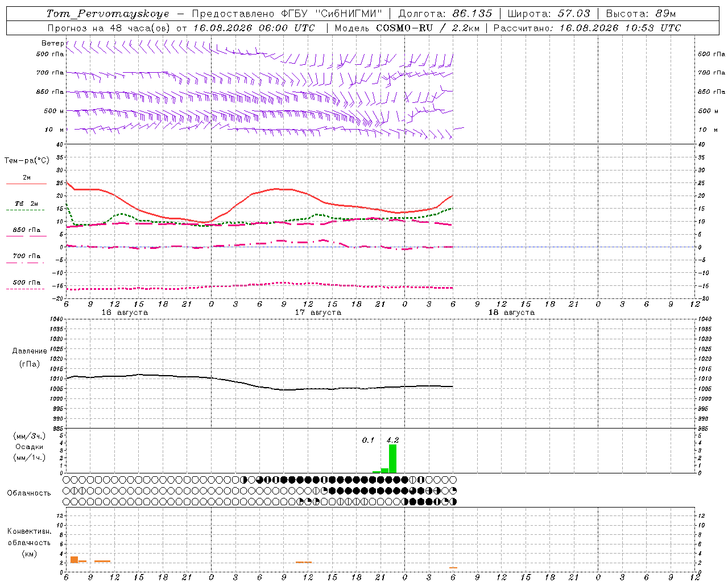Click the Конвективн. облачность panel label

[x=29, y=542]
